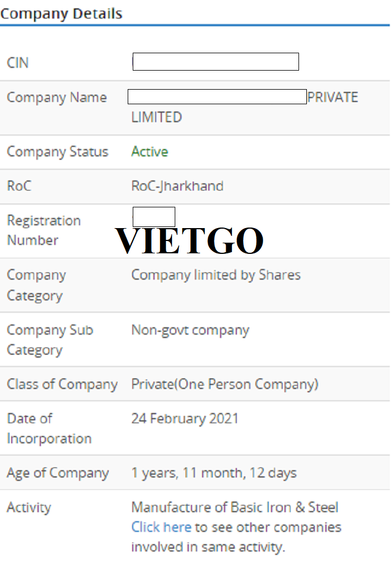Click the "Company limited by Shares" value
392x561 pixels.
click(x=216, y=275)
